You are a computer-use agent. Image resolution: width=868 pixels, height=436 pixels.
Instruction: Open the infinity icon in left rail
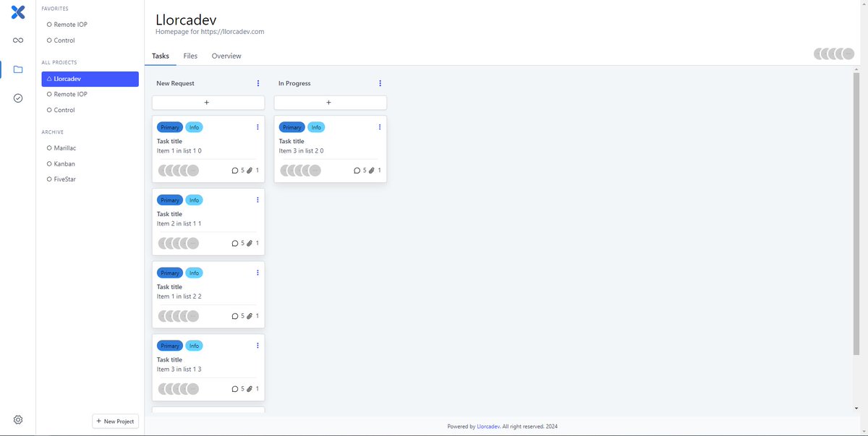coord(18,40)
